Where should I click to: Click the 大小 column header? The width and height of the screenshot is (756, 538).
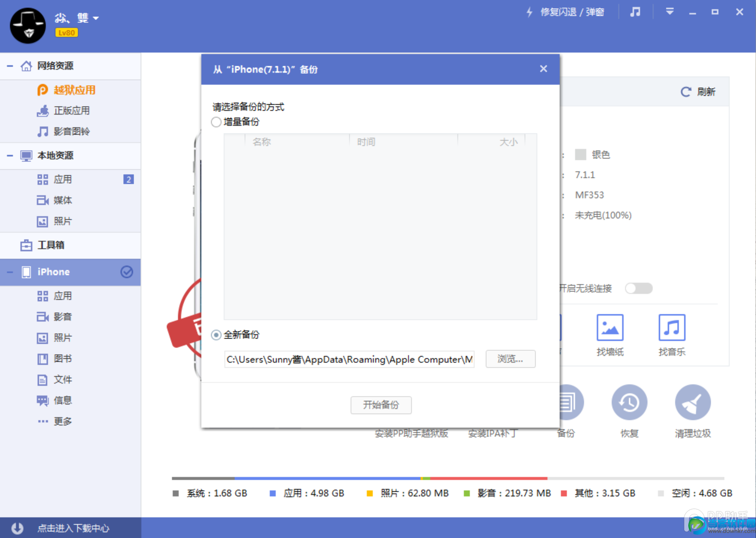[508, 142]
